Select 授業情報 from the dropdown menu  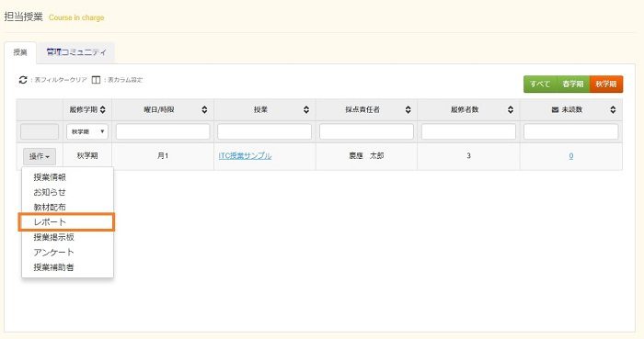tap(50, 177)
